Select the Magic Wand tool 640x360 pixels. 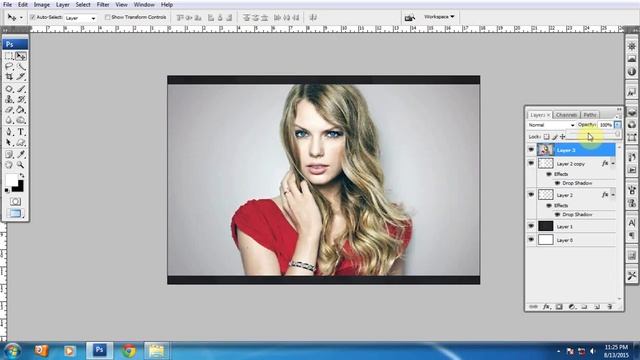click(21, 67)
